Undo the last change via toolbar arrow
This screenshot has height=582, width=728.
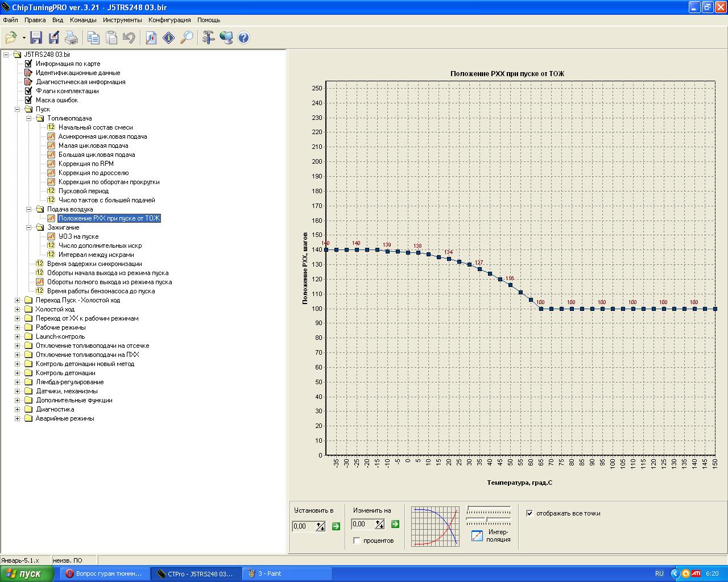click(x=129, y=38)
